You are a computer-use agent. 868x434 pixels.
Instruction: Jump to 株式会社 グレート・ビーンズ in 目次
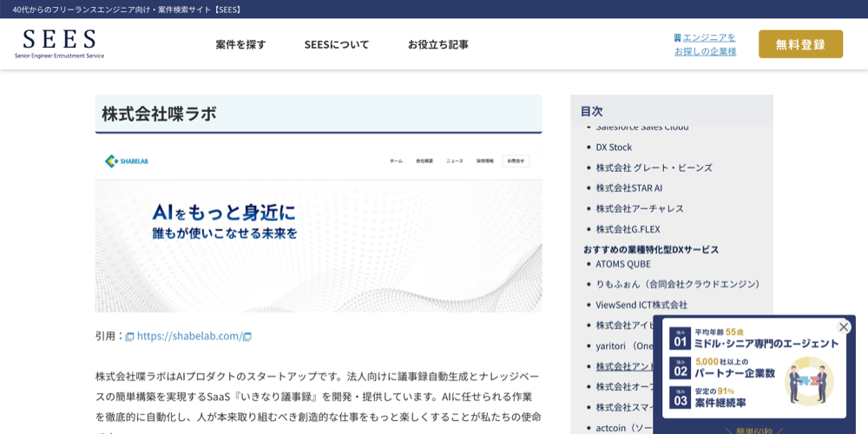654,168
